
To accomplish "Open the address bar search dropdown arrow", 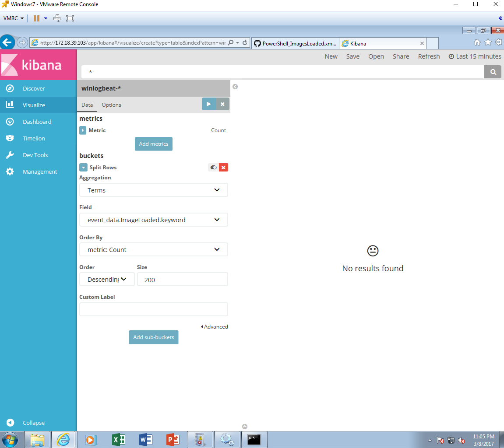I will (237, 43).
